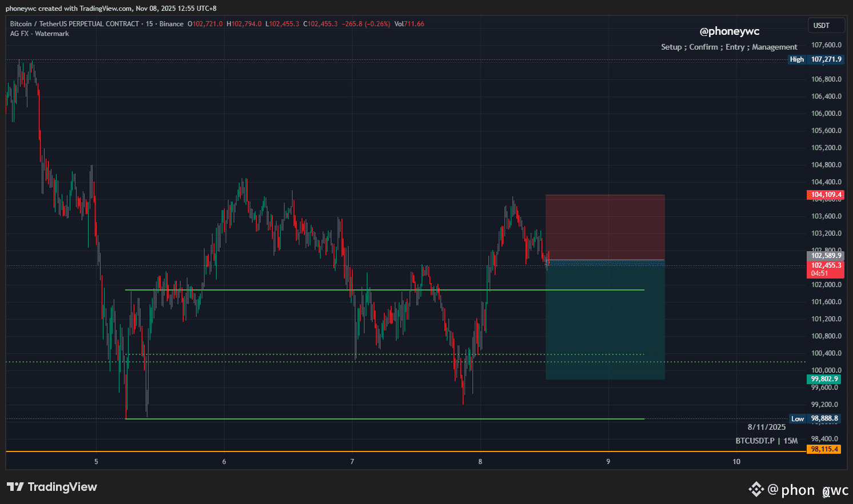Click the 107,600.0 price scale value

click(826, 45)
